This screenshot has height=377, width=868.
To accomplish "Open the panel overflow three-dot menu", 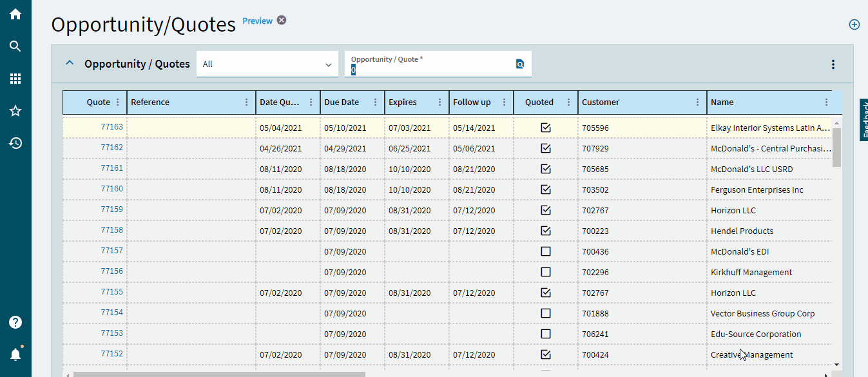I will click(x=833, y=64).
